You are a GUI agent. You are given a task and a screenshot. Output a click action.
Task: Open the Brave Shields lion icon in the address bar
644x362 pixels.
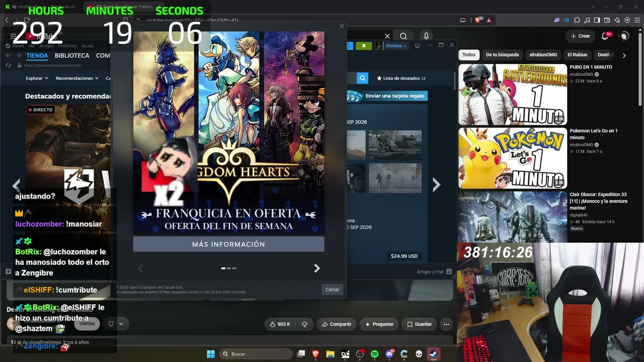477,20
